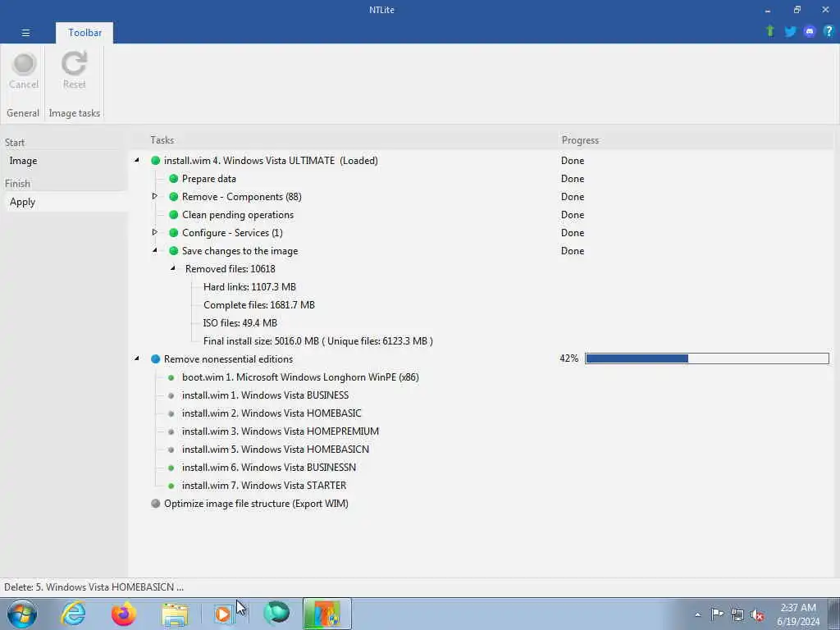Select Hard links: 1107.3 MB entry
This screenshot has width=840, height=630.
249,286
